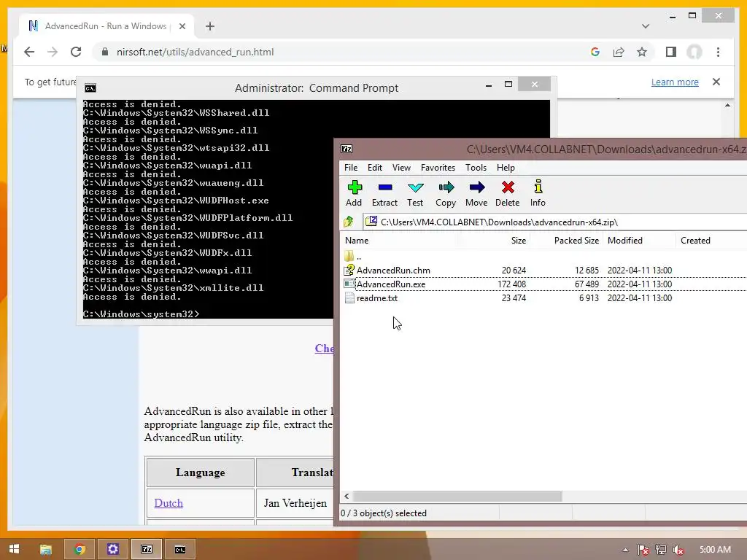This screenshot has height=560, width=747.
Task: Click the Test icon in 7-Zip
Action: tap(415, 193)
